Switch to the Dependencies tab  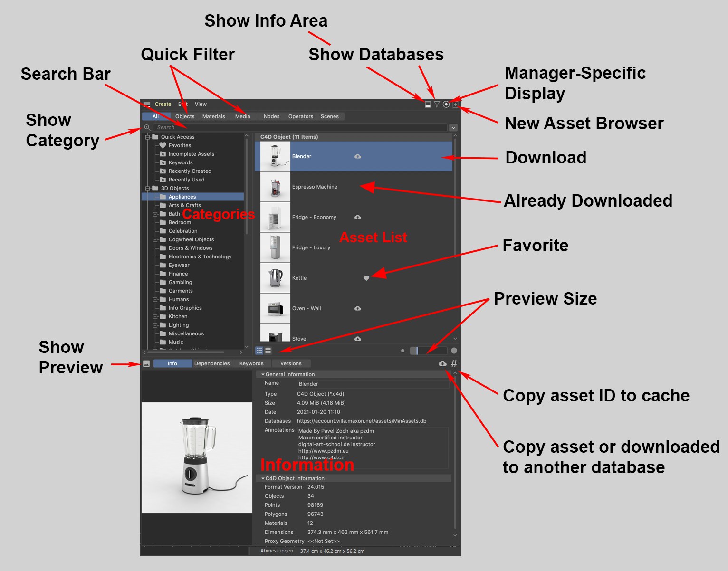[x=212, y=363]
